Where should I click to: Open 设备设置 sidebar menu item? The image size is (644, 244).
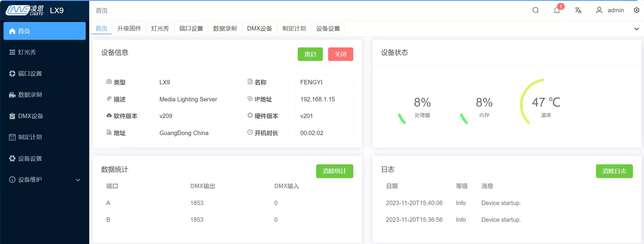tap(44, 158)
